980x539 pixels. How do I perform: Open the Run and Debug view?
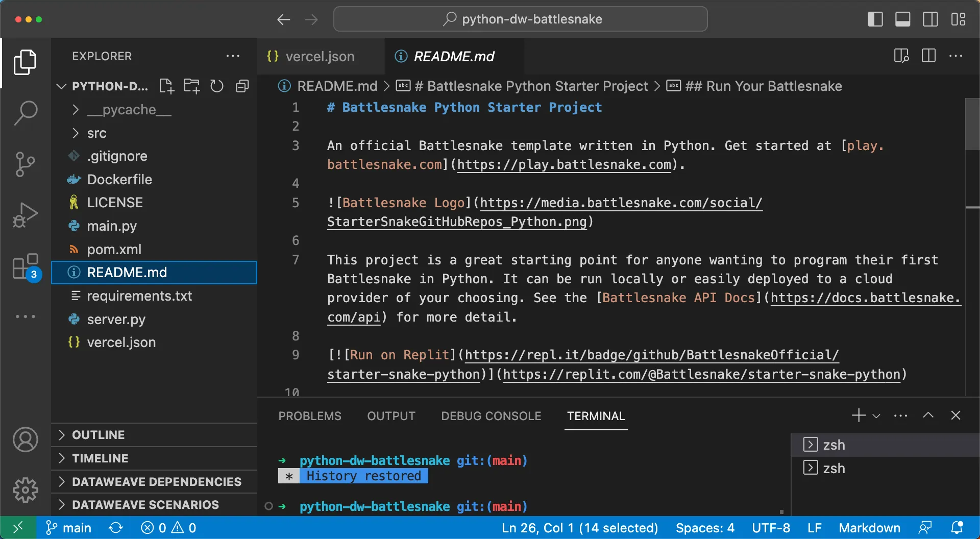25,215
